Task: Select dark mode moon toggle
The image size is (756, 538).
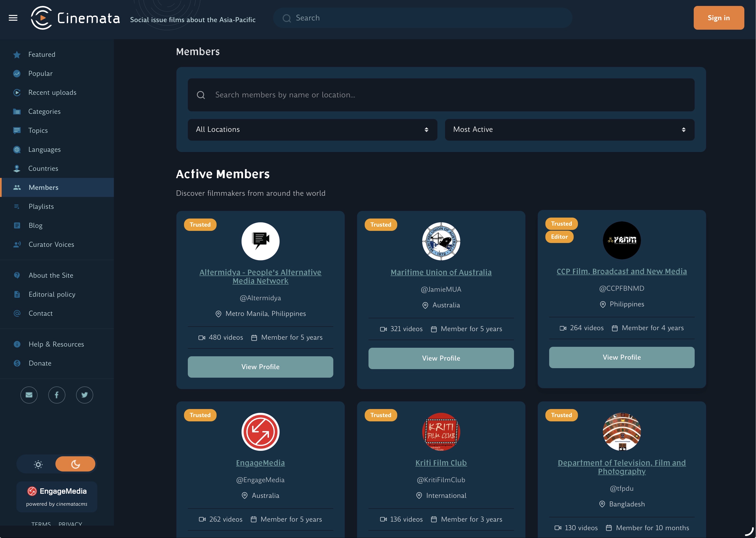Action: 76,464
